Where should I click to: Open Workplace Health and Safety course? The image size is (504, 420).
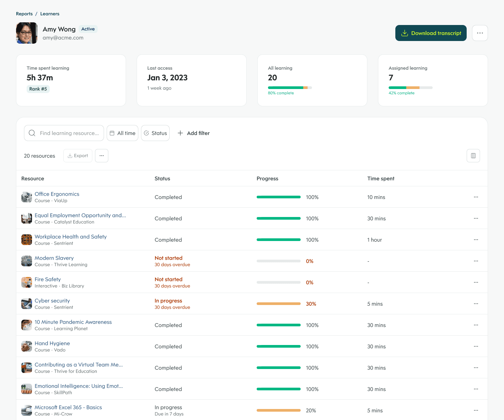[x=71, y=237]
